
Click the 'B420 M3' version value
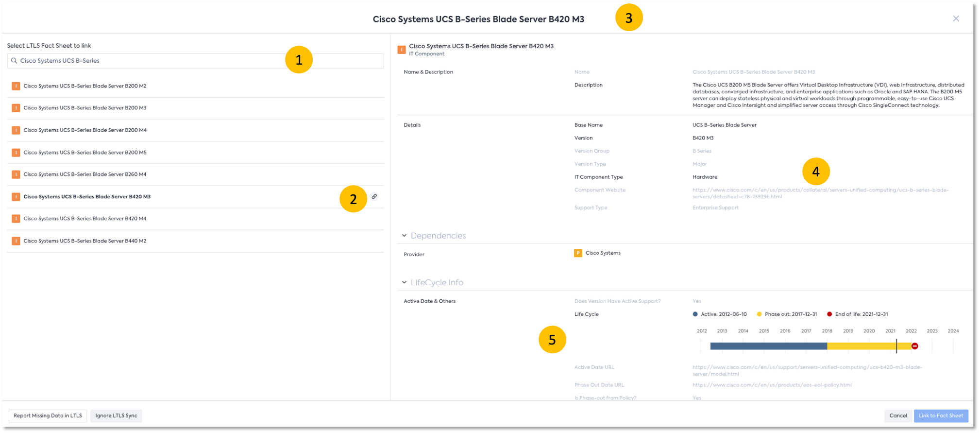coord(703,139)
